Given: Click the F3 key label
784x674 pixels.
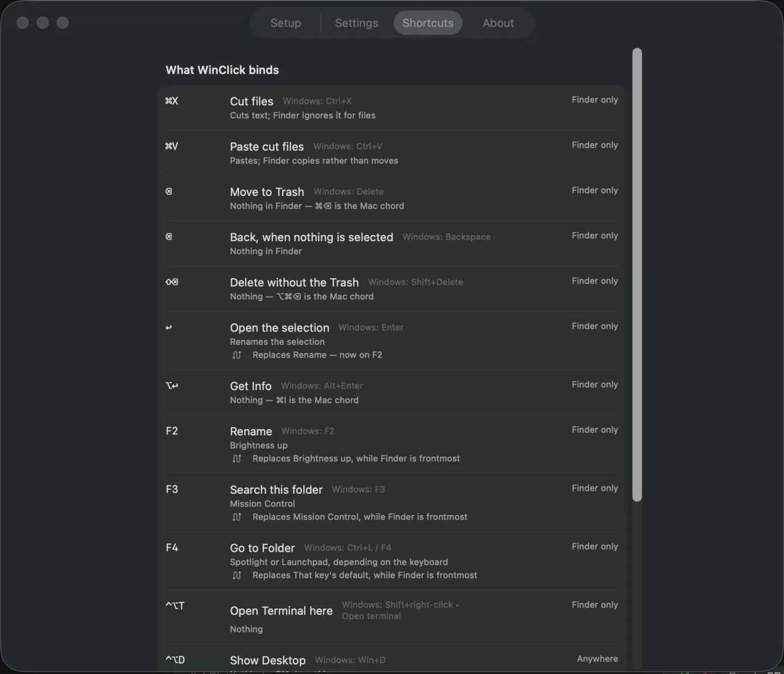Looking at the screenshot, I should click(x=172, y=489).
